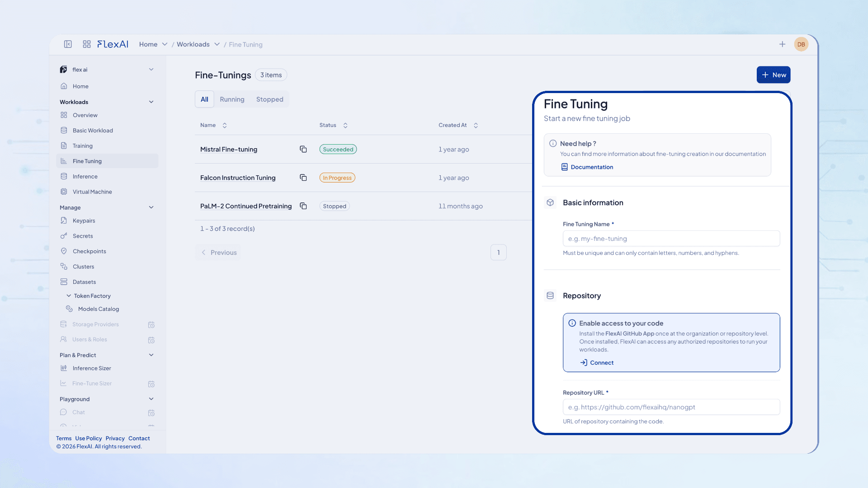Click the Succeeded status badge
This screenshot has height=488, width=868.
[x=338, y=150]
